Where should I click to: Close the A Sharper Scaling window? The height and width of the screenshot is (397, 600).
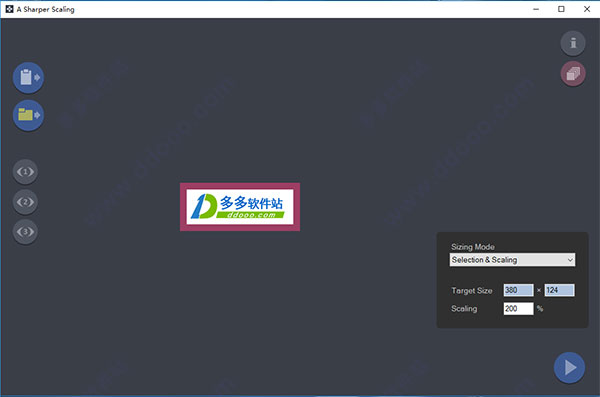point(587,9)
